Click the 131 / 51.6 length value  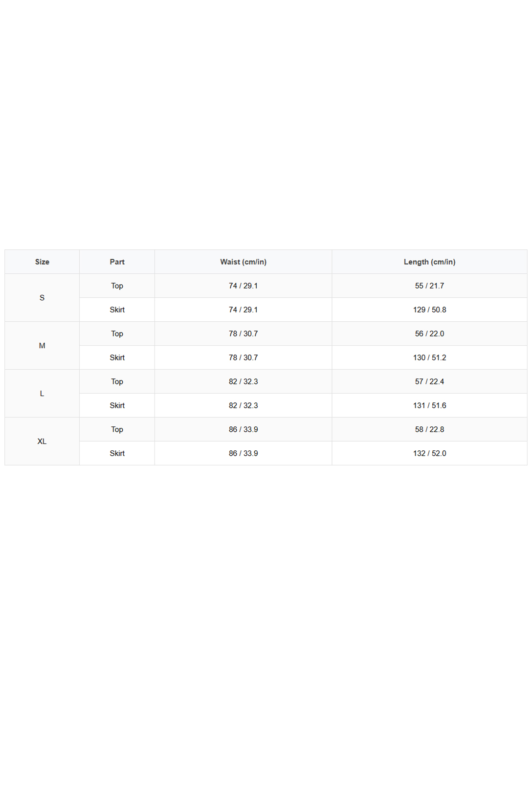click(x=429, y=405)
